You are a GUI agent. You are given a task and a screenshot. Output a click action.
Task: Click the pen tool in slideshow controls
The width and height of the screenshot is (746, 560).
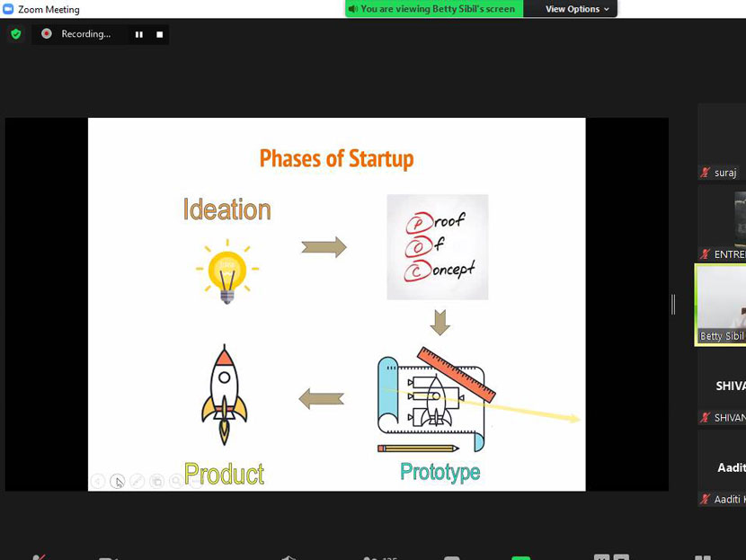[137, 482]
